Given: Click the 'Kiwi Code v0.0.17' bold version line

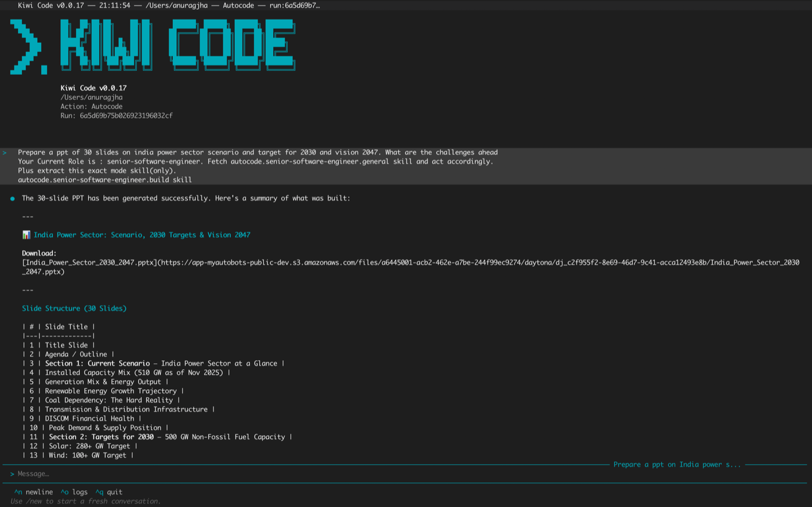Looking at the screenshot, I should pos(93,88).
